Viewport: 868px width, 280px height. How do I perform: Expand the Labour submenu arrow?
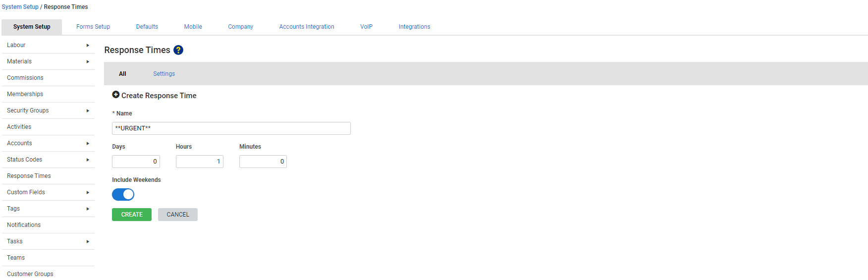(x=88, y=45)
